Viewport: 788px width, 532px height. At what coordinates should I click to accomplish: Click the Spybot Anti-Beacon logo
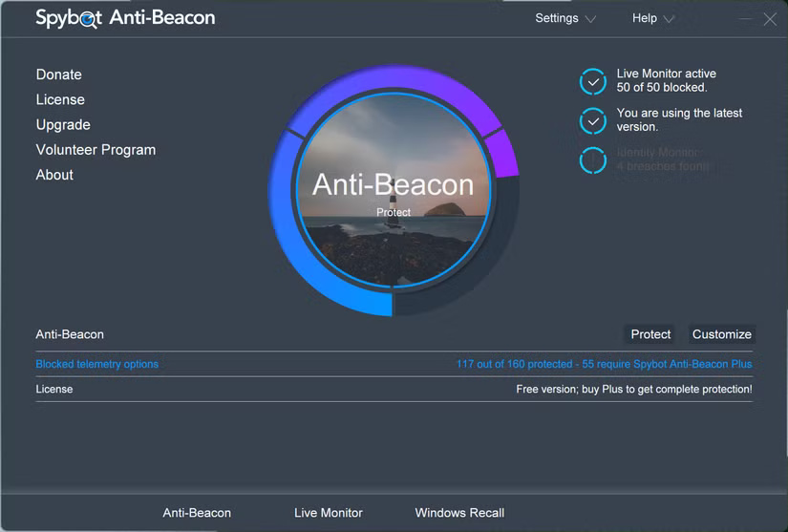click(125, 18)
